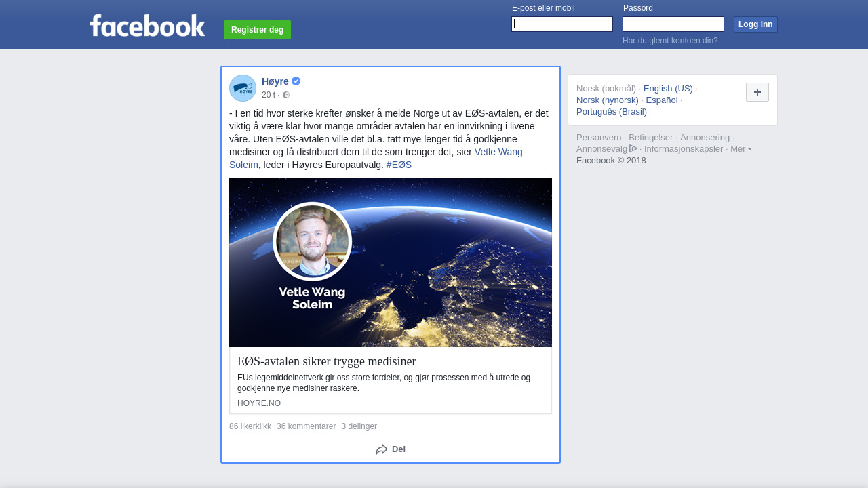The image size is (868, 488).
Task: Open the Annonsering footer link
Action: coord(705,137)
